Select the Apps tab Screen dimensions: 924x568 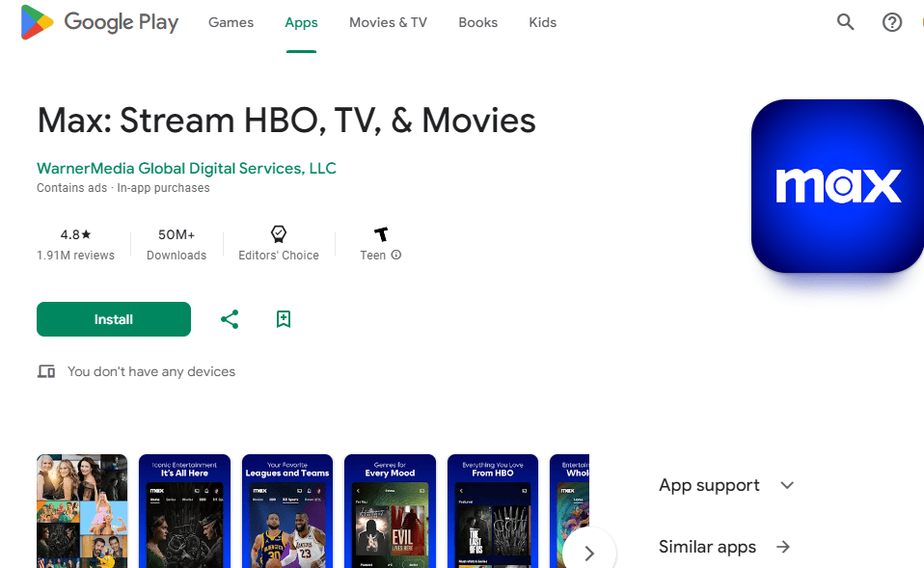301,22
